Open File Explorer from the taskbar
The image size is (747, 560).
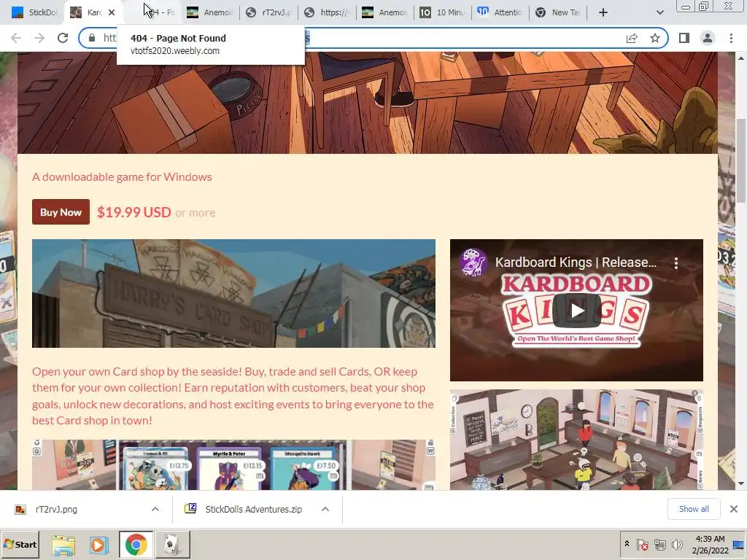coord(63,545)
